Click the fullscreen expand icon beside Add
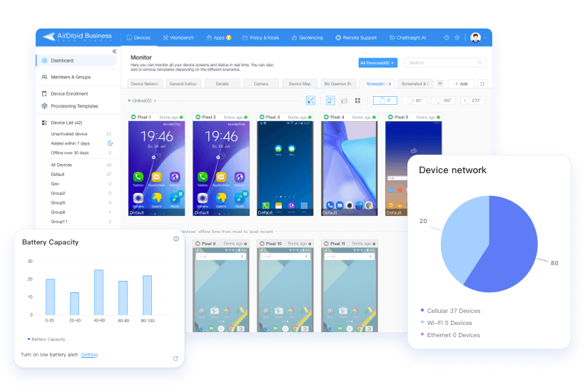The image size is (585, 392). (482, 83)
